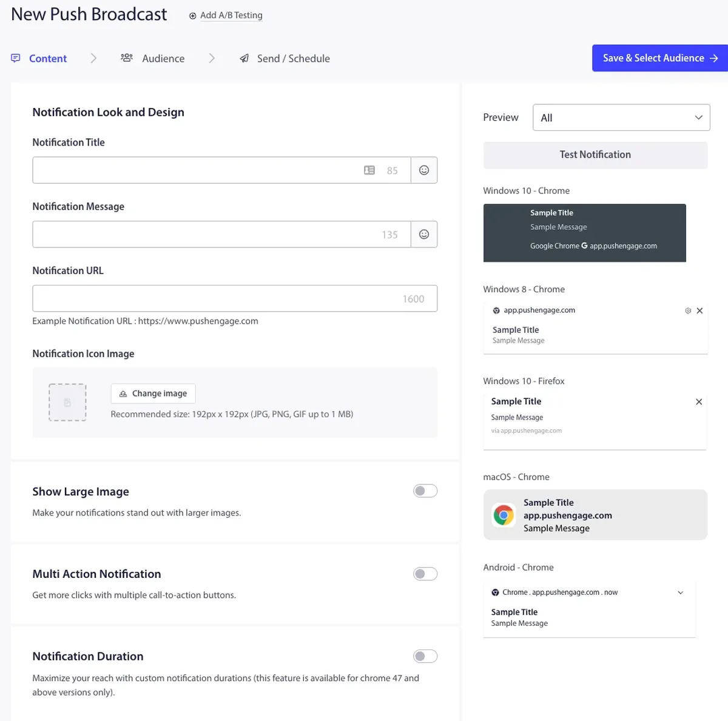Open emoji picker for Notification Message
The height and width of the screenshot is (721, 728).
424,234
